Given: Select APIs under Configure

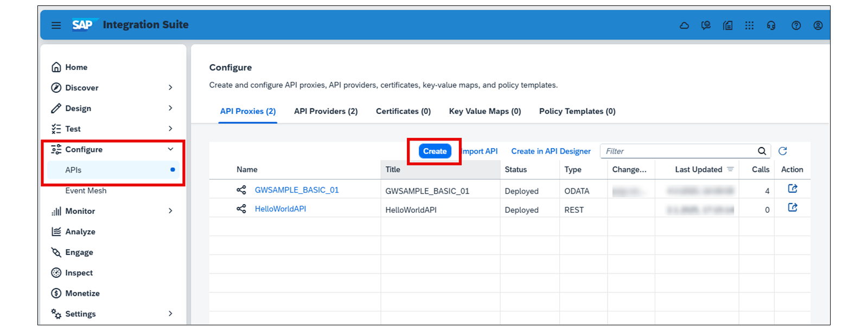Looking at the screenshot, I should [113, 170].
